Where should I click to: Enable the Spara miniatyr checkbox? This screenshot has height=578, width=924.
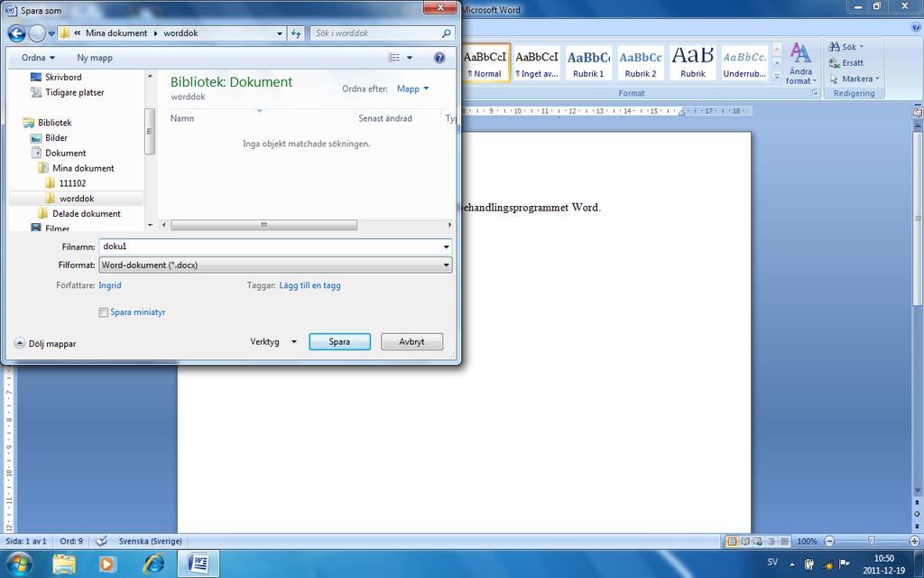pyautogui.click(x=103, y=312)
